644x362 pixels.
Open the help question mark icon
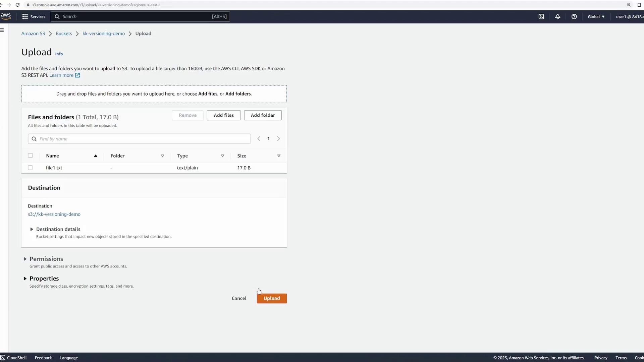[574, 17]
